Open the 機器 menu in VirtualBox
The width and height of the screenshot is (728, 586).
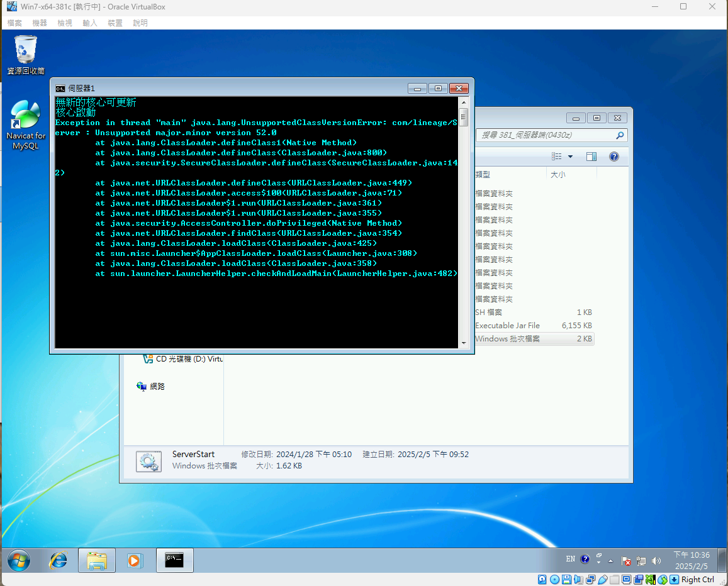(x=40, y=23)
